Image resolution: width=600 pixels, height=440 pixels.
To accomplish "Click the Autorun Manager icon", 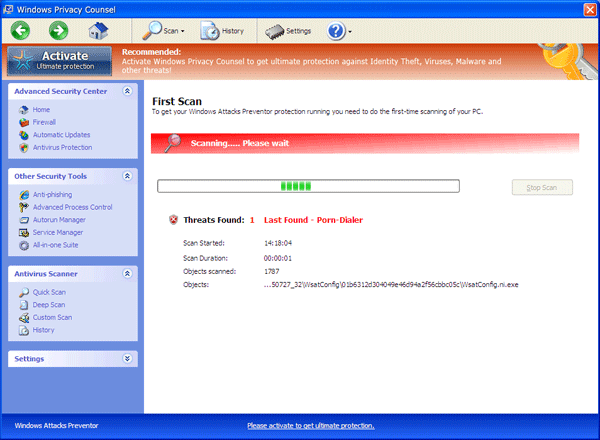I will tap(24, 220).
